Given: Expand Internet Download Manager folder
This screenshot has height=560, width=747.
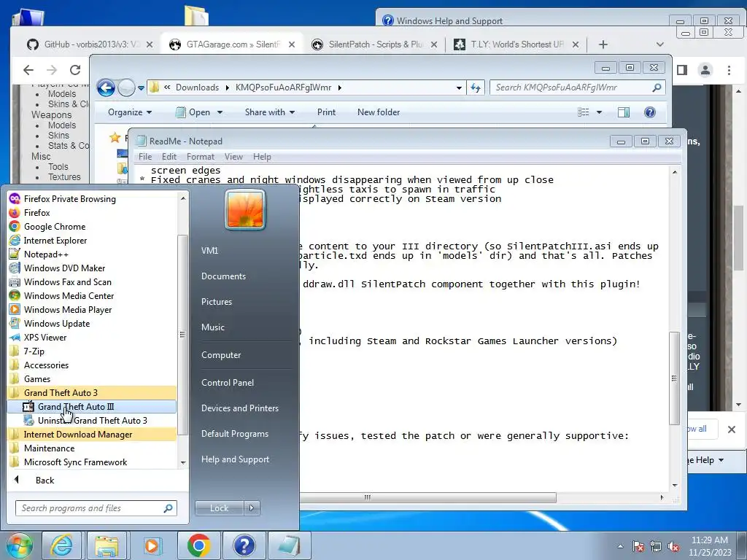Looking at the screenshot, I should [92, 434].
